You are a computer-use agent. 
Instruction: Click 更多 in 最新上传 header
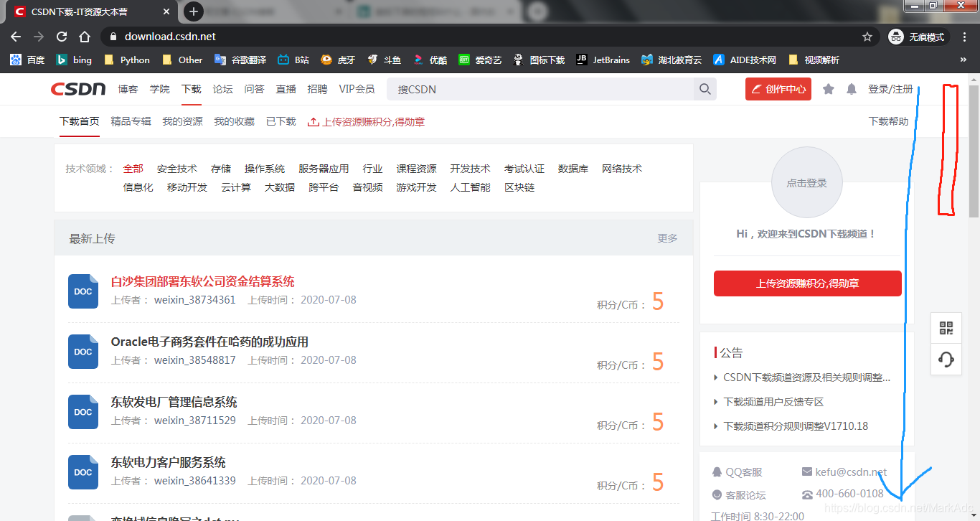(x=668, y=238)
